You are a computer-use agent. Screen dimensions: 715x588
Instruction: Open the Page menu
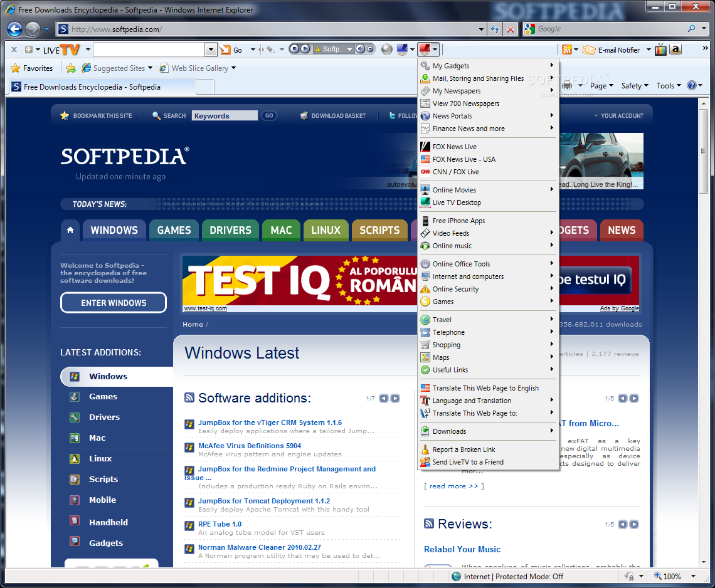[x=601, y=86]
